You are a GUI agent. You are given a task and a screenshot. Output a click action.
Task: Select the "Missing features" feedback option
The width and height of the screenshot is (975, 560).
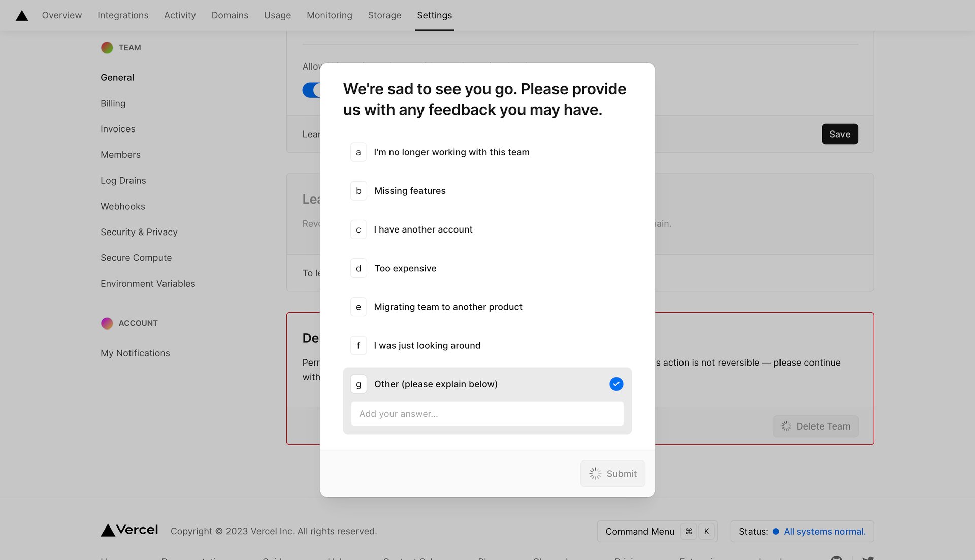(x=410, y=191)
